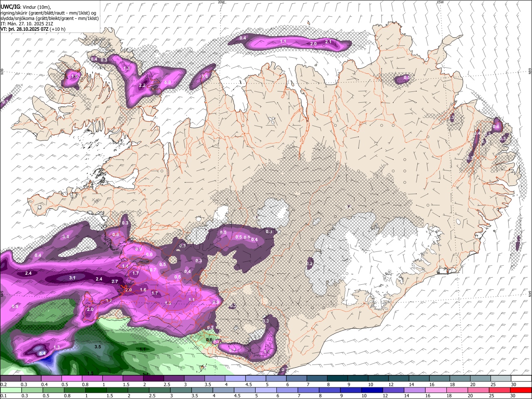Click the 'rigning/skúrir' description line
Screen dimensions: 532x399
pyautogui.click(x=48, y=12)
